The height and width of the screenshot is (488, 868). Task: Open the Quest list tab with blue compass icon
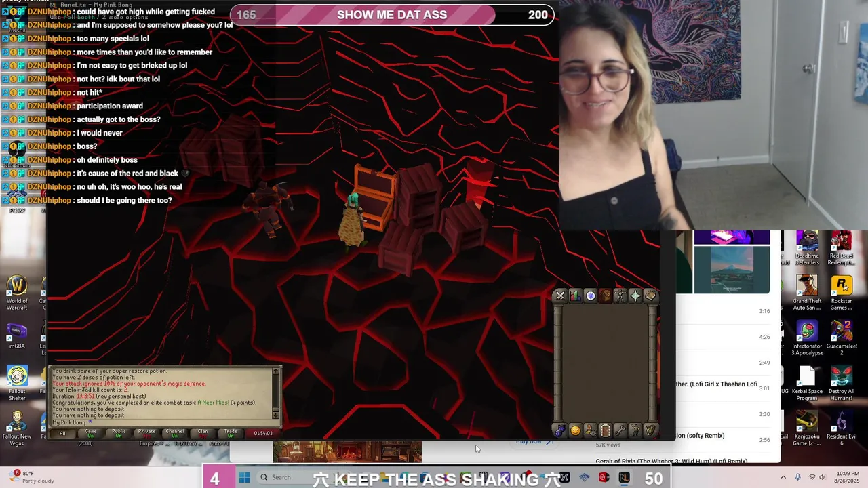coord(590,296)
